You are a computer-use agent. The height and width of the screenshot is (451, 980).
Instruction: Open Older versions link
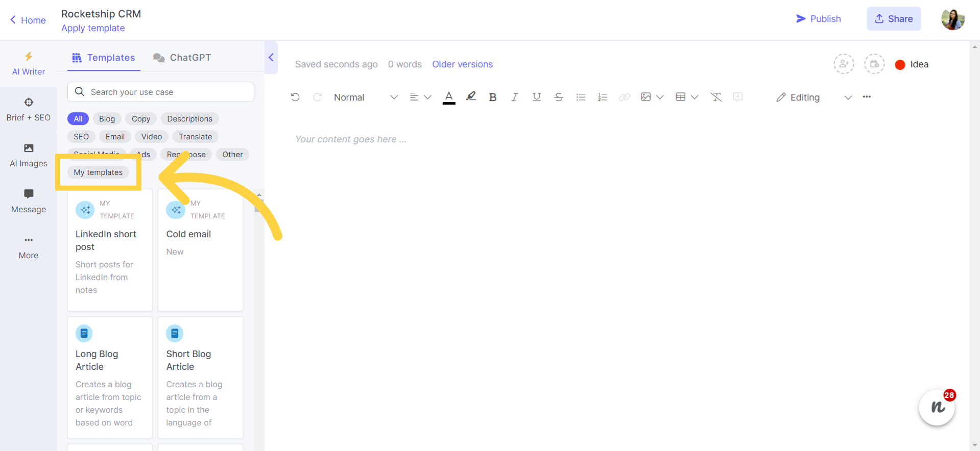(462, 64)
